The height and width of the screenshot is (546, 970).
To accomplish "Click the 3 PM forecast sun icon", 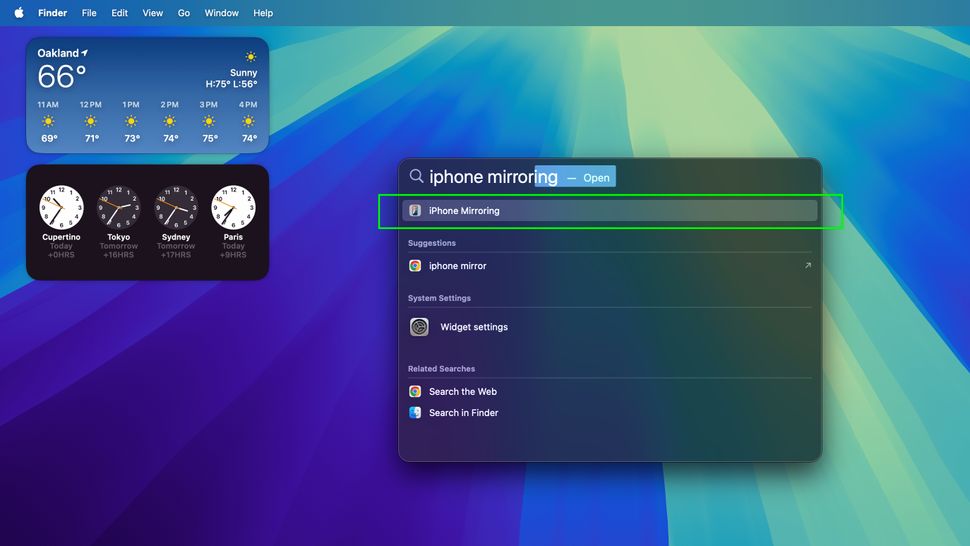I will tap(209, 121).
